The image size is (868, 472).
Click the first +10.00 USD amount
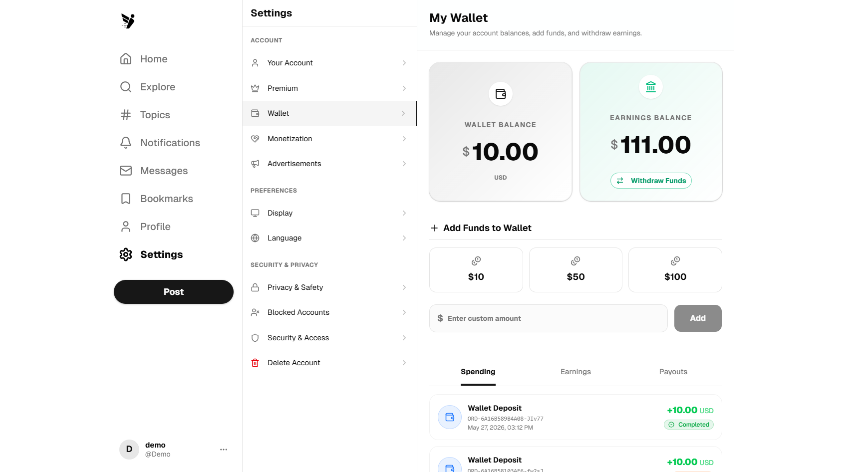(690, 410)
